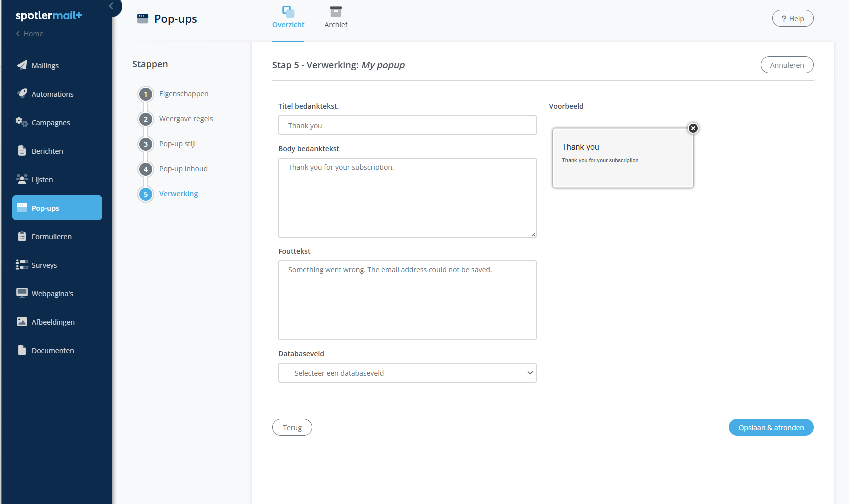The width and height of the screenshot is (849, 504).
Task: Click the Opslaan & afronden button
Action: pos(771,427)
